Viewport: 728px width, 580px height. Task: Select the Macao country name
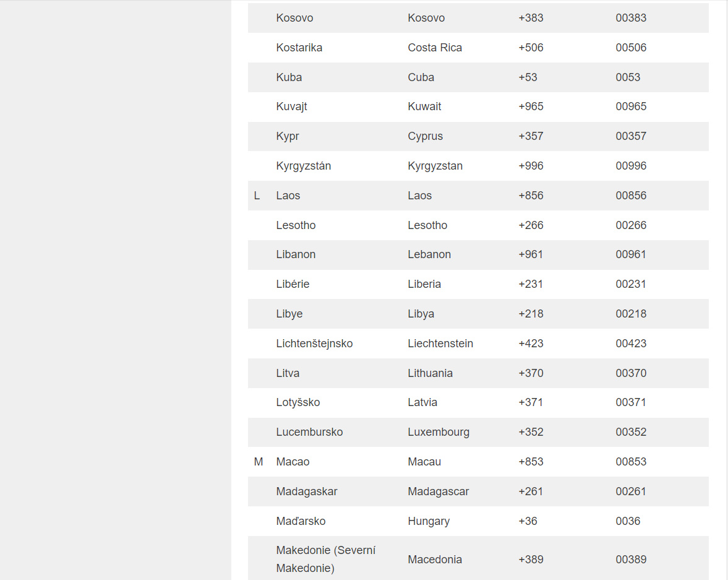pos(293,462)
